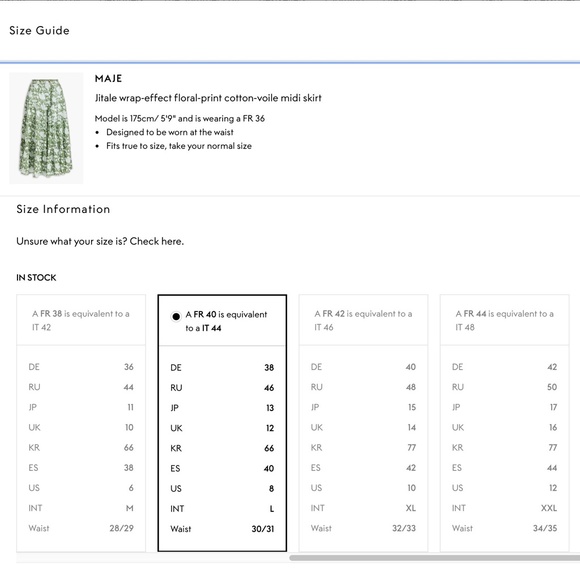Viewport: 580px width, 580px height.
Task: Click ES value 40 in FR 40 card
Action: pos(269,469)
